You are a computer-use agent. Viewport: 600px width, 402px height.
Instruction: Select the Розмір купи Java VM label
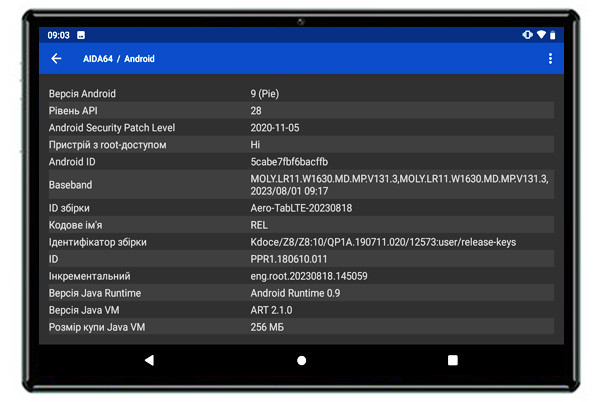[x=97, y=327]
